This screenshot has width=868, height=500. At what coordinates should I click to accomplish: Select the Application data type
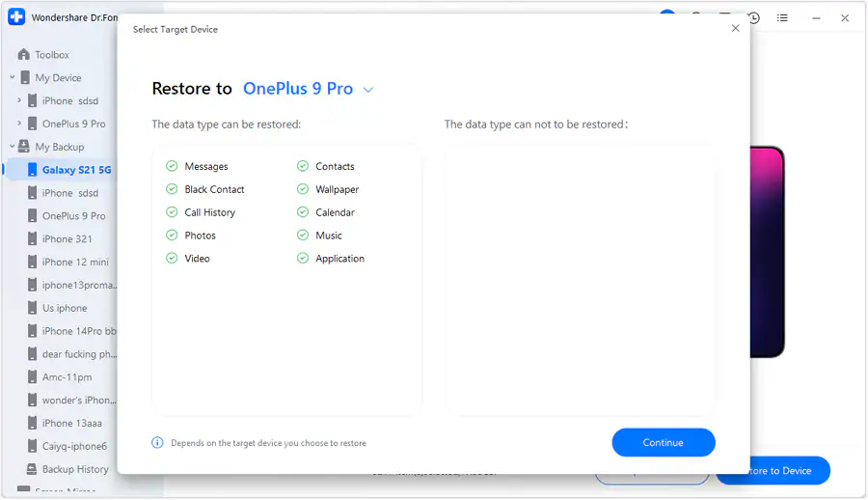pyautogui.click(x=339, y=259)
